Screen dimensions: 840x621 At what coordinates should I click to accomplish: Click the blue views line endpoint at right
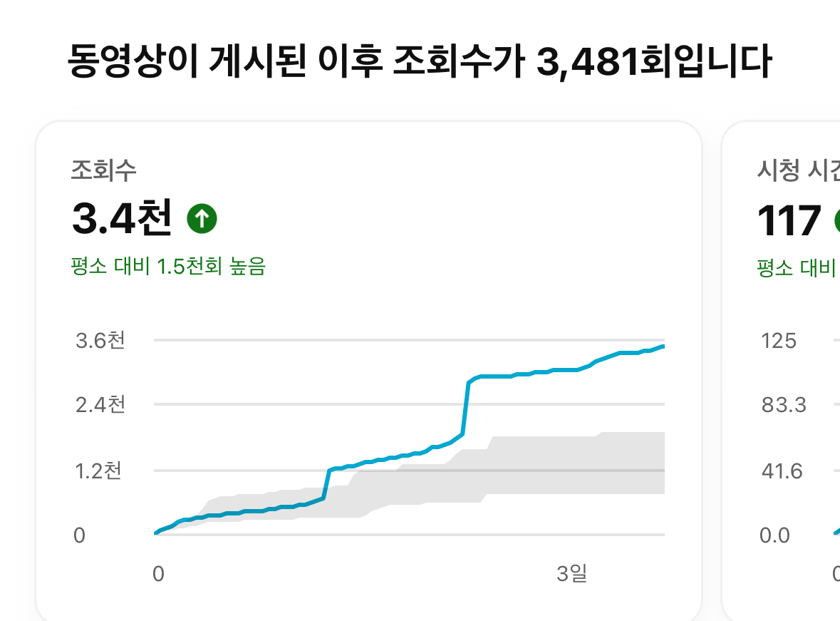(663, 347)
